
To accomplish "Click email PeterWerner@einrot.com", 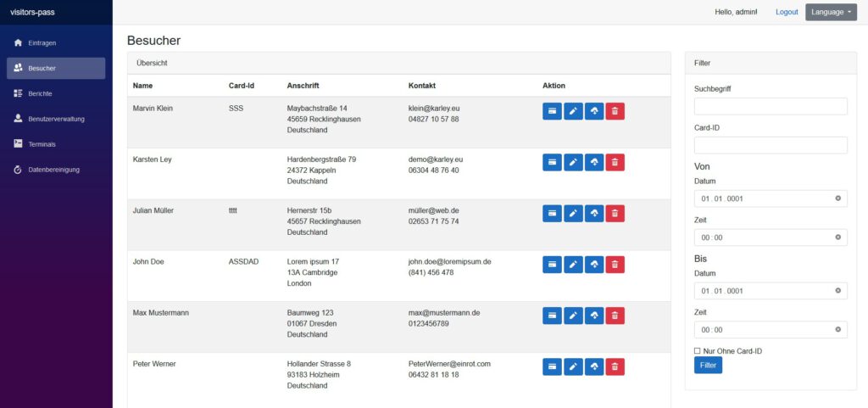I will [449, 364].
